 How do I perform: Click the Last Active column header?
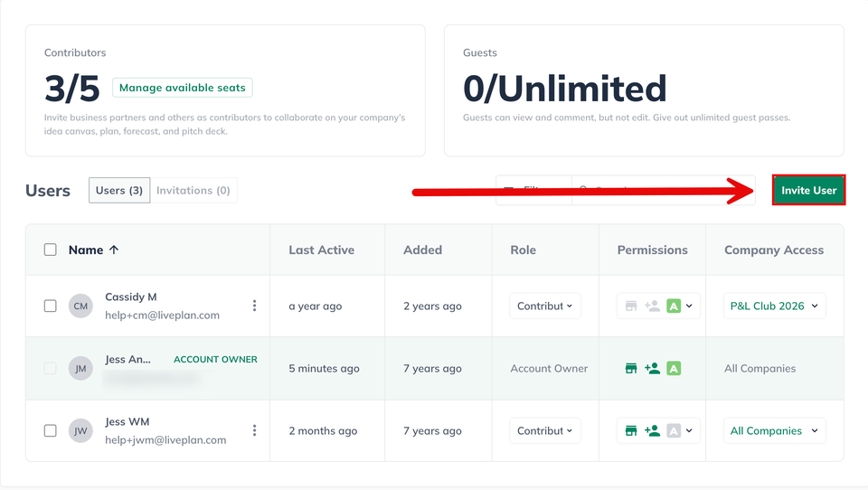[322, 250]
